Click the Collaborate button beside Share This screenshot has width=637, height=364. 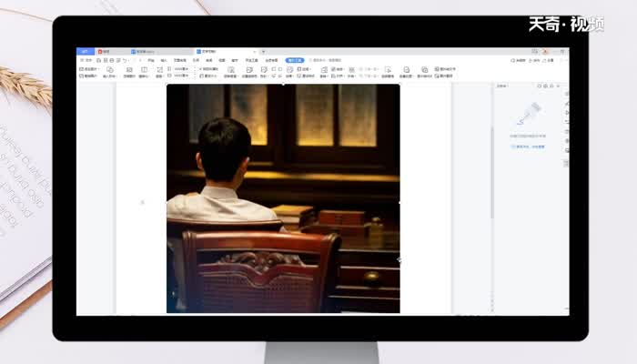tap(534, 60)
